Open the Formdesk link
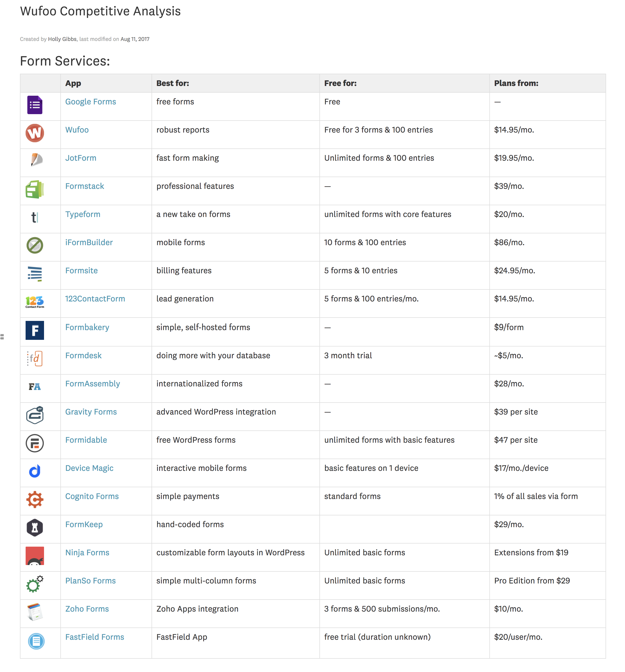Viewport: 625px width, 672px height. tap(83, 355)
